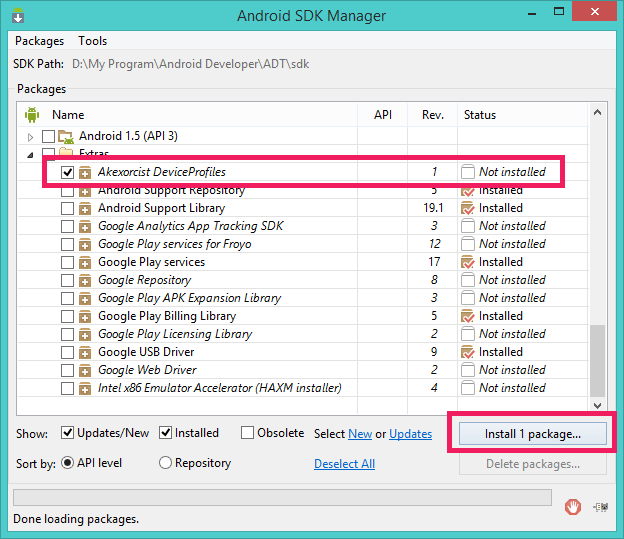
Task: Click the Install 1 package button
Action: click(532, 434)
